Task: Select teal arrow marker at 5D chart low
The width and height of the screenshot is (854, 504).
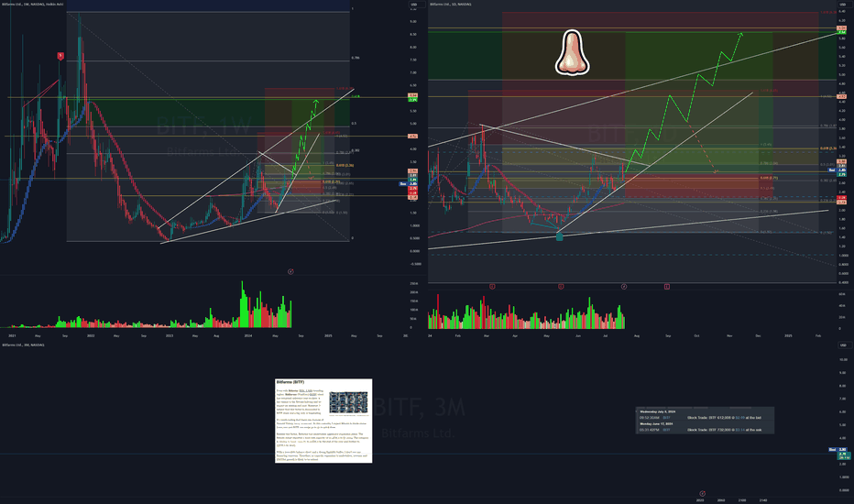Action: click(559, 236)
